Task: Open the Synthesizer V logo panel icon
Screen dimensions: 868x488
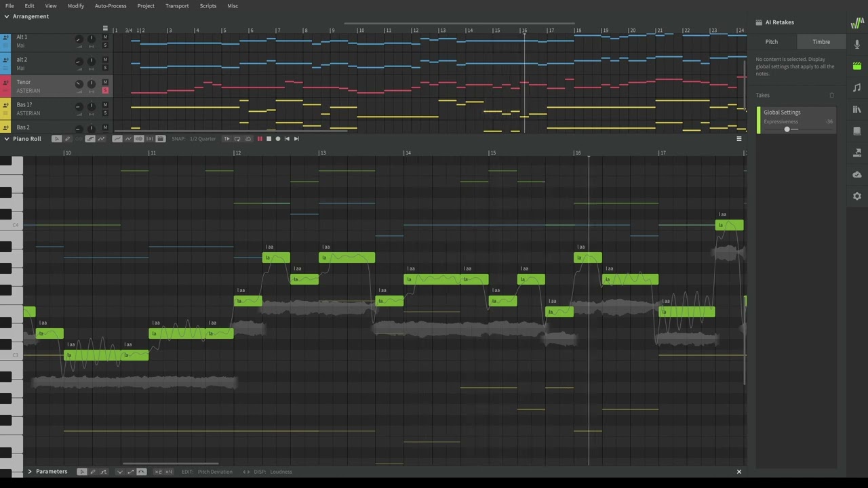Action: point(857,22)
